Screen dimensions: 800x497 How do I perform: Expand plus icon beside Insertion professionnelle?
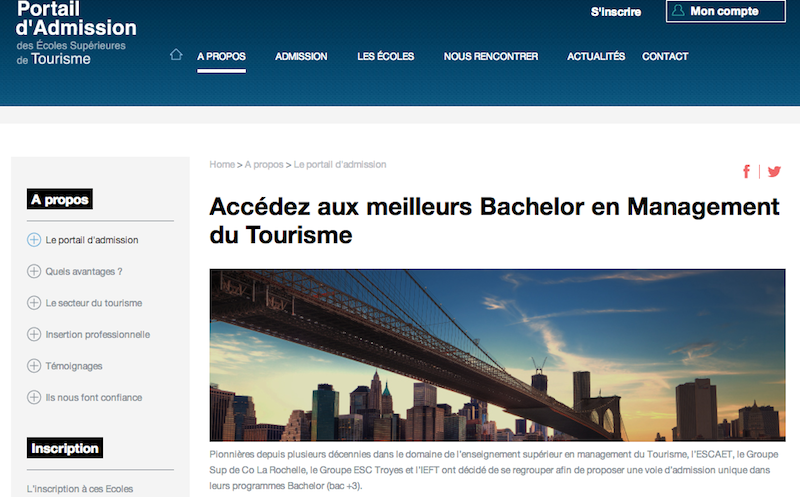[x=34, y=334]
